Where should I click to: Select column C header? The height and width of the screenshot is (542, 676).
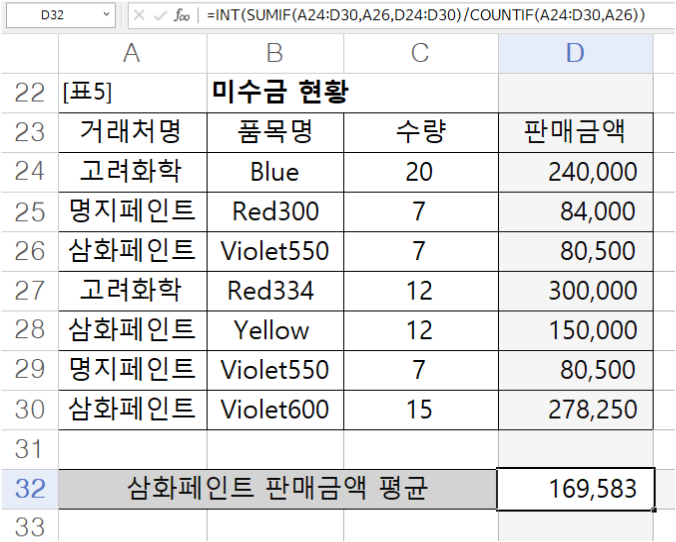pos(419,53)
